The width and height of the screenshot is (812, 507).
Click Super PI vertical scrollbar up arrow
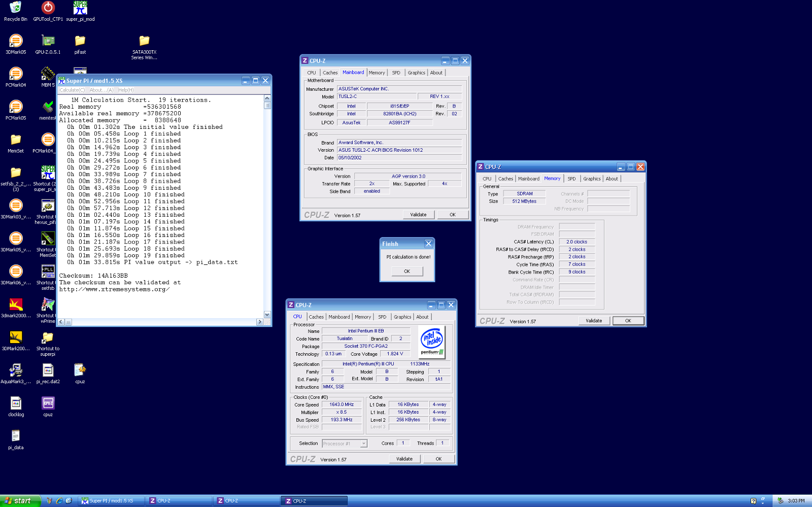(x=267, y=98)
